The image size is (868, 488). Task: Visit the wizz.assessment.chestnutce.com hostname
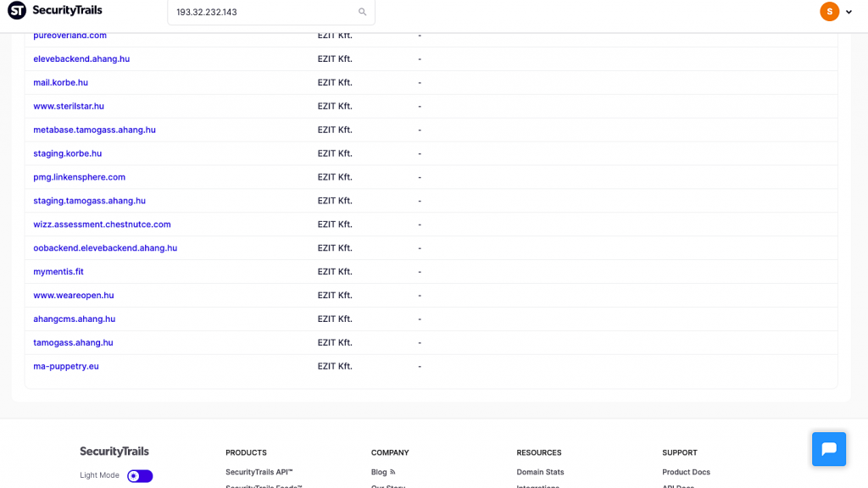102,225
